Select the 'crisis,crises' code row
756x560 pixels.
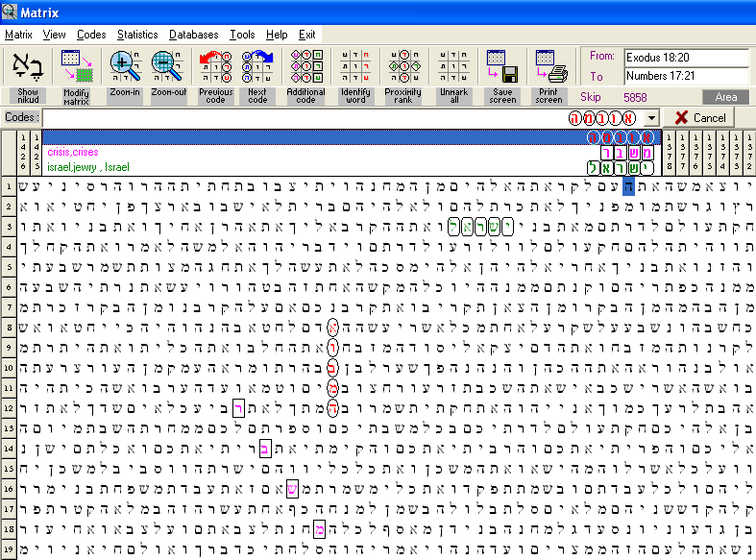pos(352,153)
